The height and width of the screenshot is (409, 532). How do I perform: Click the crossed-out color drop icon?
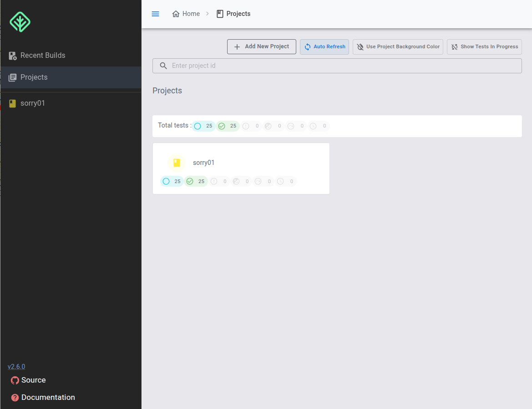click(x=360, y=47)
